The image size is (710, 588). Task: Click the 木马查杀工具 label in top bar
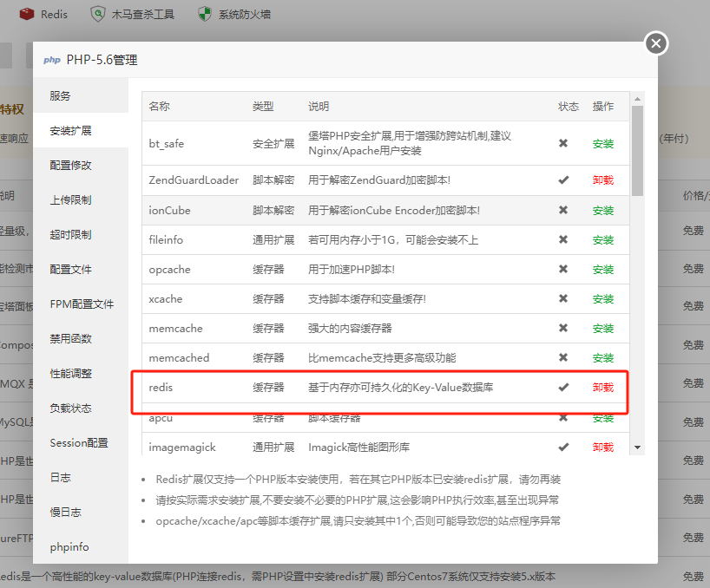[x=143, y=15]
